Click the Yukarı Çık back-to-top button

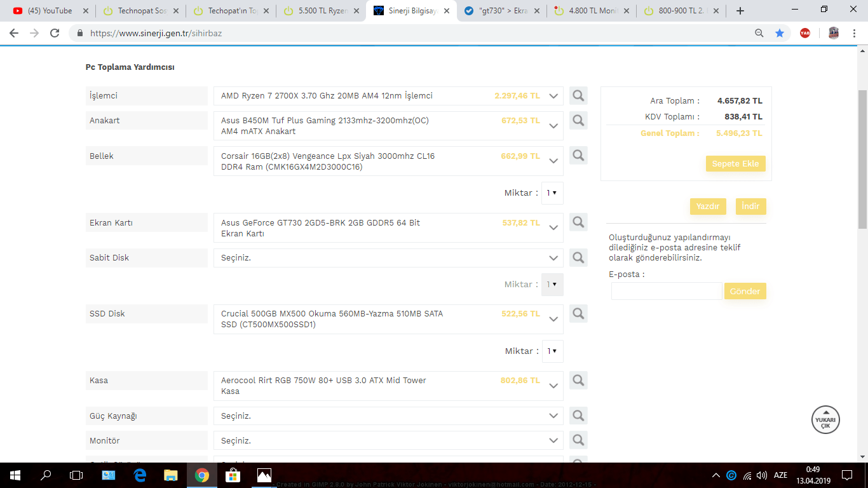click(x=825, y=420)
